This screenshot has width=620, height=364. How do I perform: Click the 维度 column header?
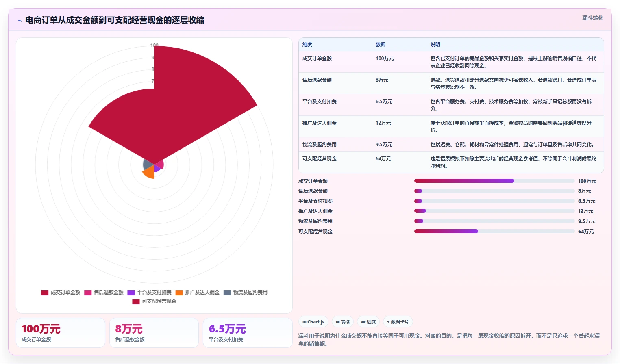(307, 45)
